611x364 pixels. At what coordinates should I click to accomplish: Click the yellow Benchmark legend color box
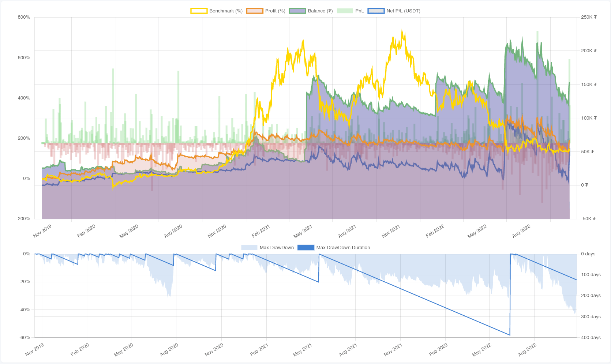pos(199,11)
